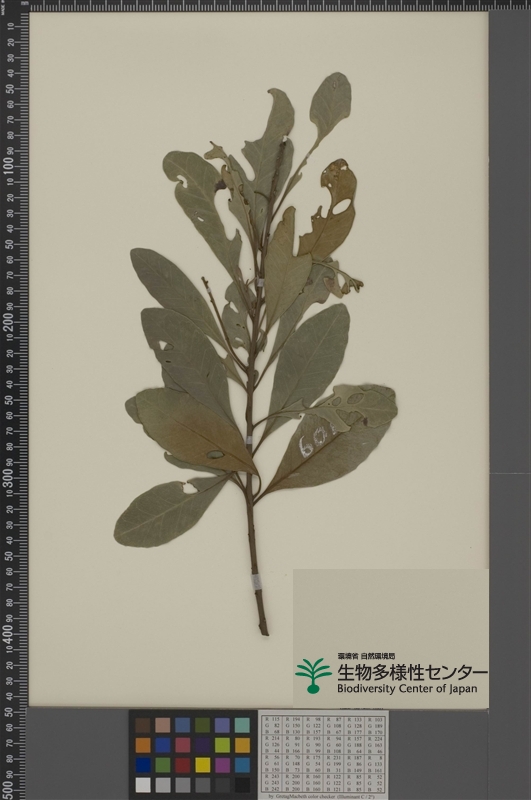
Task: Select the magenta-purple patch in the third row
Action: [222, 764]
